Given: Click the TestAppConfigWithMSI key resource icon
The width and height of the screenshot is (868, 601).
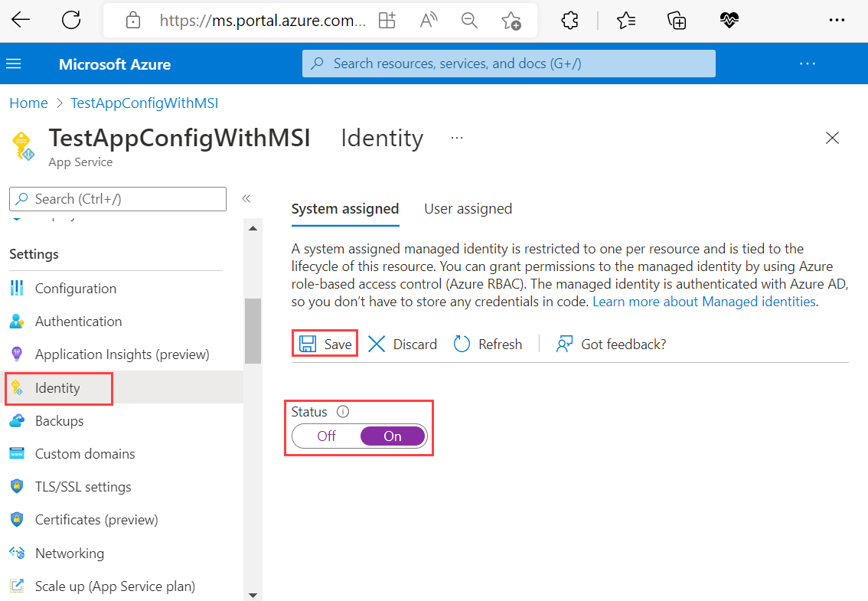Looking at the screenshot, I should click(23, 146).
